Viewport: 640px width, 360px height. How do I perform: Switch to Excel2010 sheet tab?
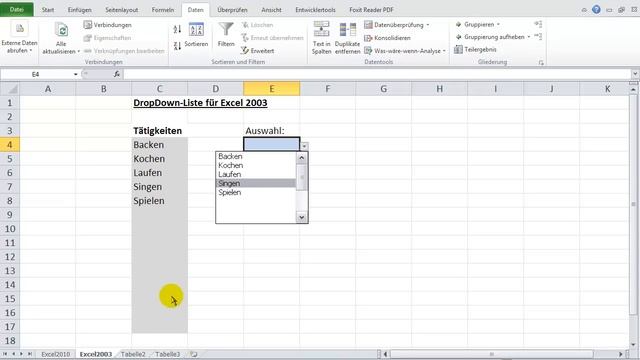click(x=56, y=354)
